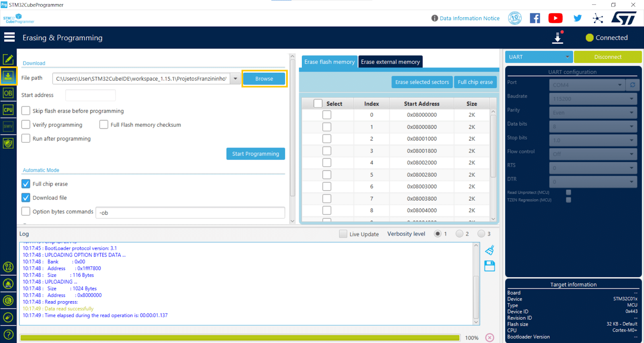Expand the Baudrate dropdown
644x343 pixels.
tap(593, 99)
